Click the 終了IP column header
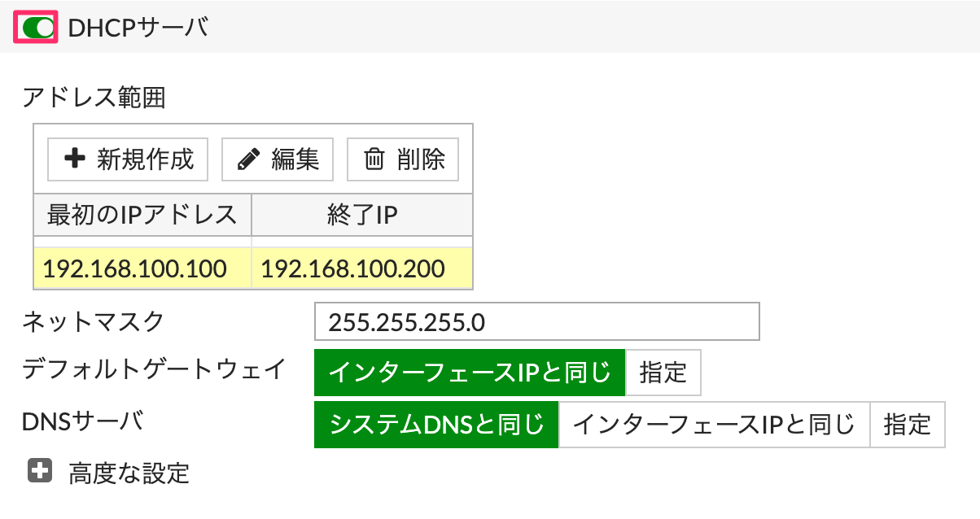This screenshot has height=519, width=980. [362, 215]
